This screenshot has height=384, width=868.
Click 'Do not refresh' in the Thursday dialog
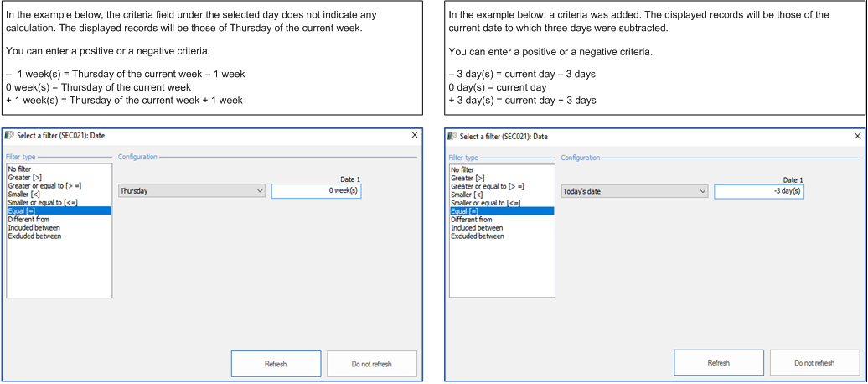pos(371,364)
